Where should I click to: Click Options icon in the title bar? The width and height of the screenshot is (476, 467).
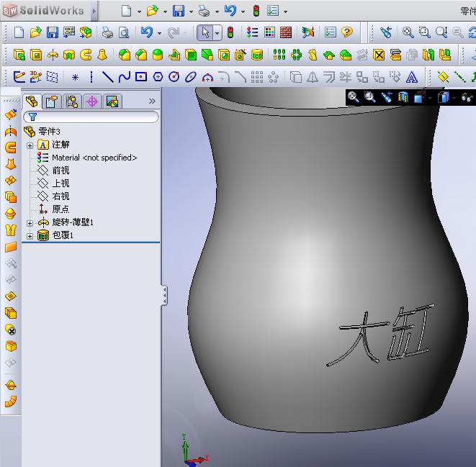[273, 11]
